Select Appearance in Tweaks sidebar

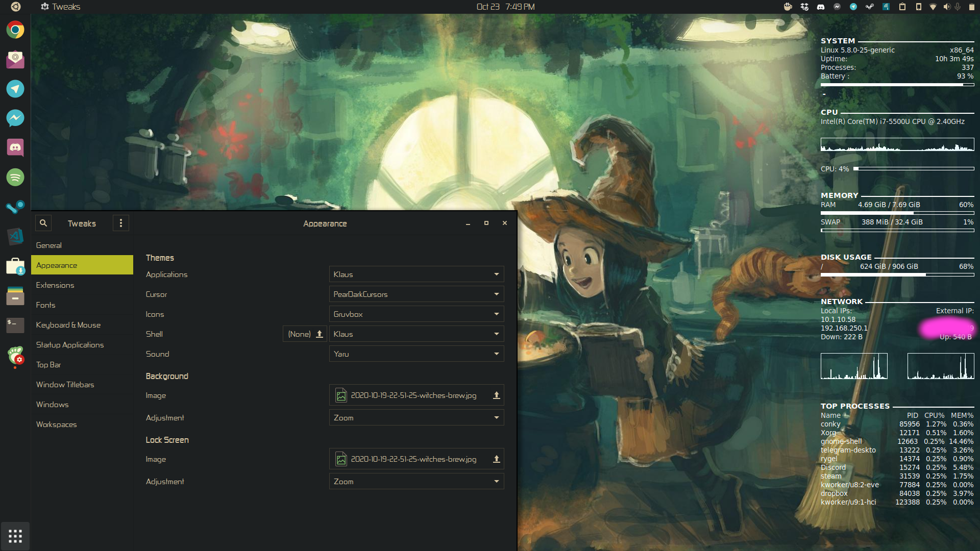click(x=82, y=265)
